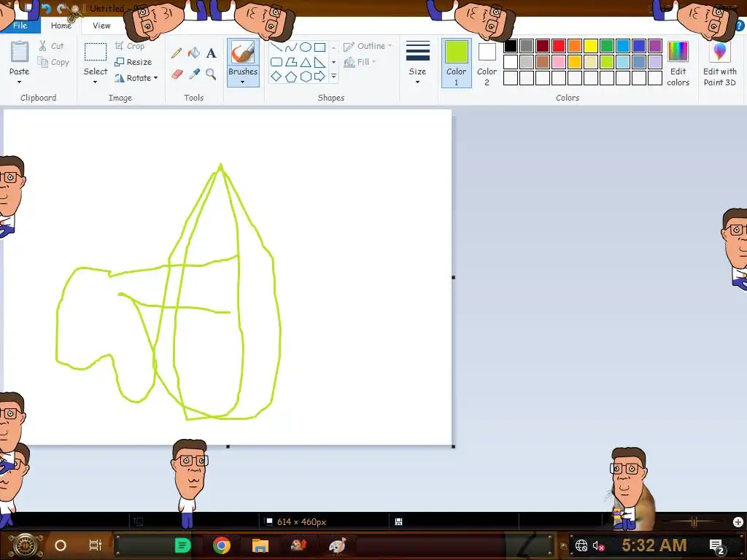
Task: Choose the Oval shape
Action: point(306,47)
